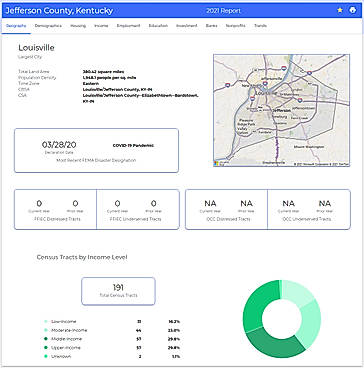The image size is (364, 368).
Task: Click the print icon in header
Action: point(353,10)
